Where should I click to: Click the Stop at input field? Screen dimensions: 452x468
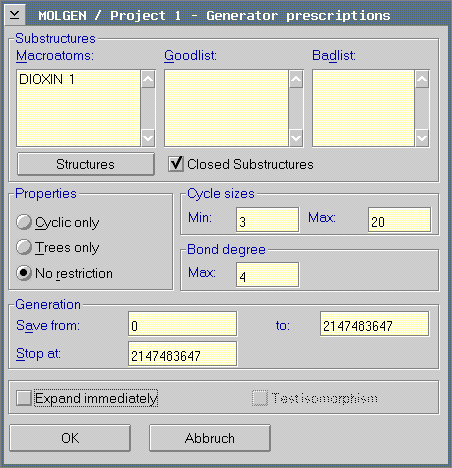182,354
